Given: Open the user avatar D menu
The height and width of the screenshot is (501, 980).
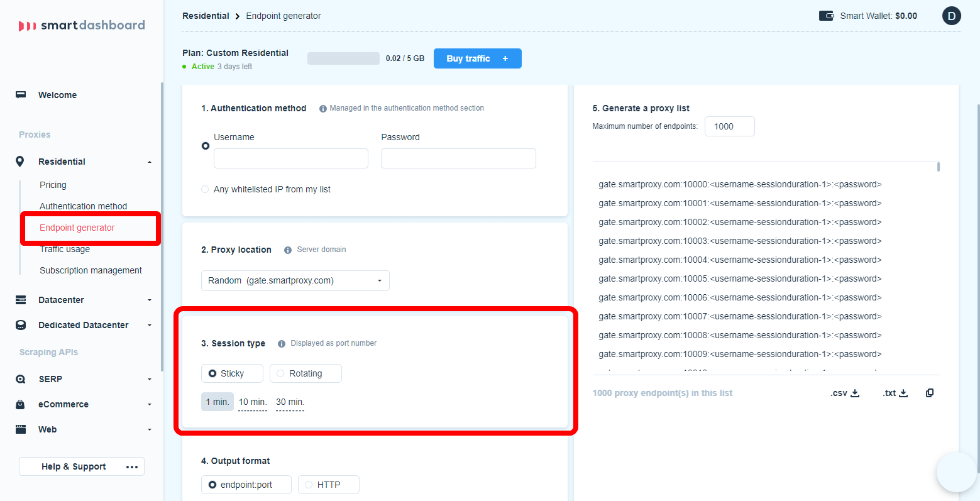Looking at the screenshot, I should click(x=952, y=16).
